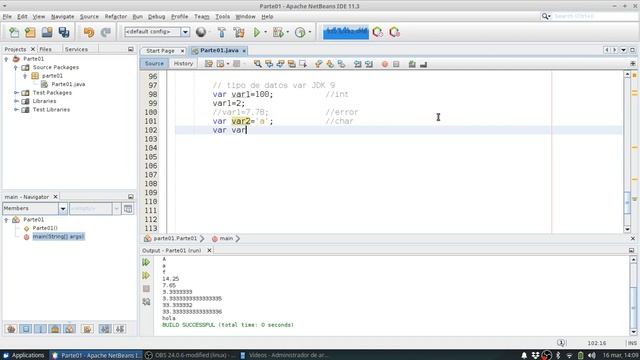This screenshot has height=360, width=640.
Task: Open the Refactor menu
Action: click(116, 17)
